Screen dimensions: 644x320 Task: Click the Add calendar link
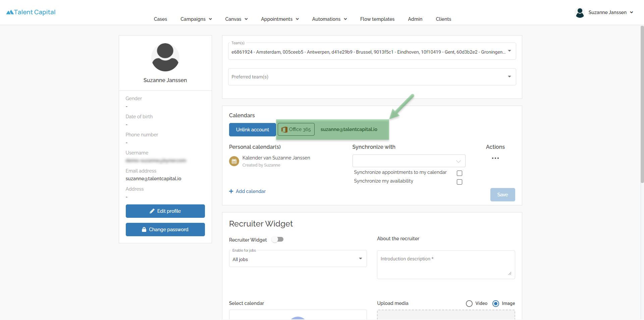(248, 191)
